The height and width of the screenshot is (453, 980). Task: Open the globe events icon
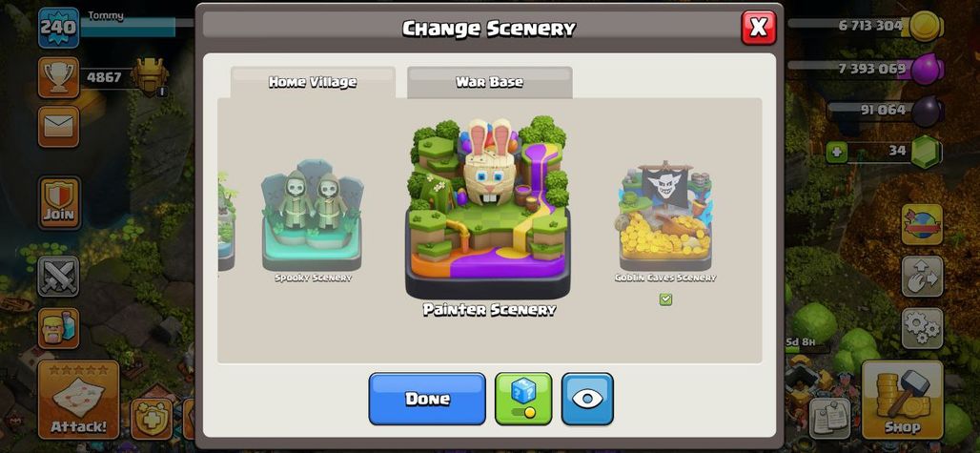coord(922,224)
